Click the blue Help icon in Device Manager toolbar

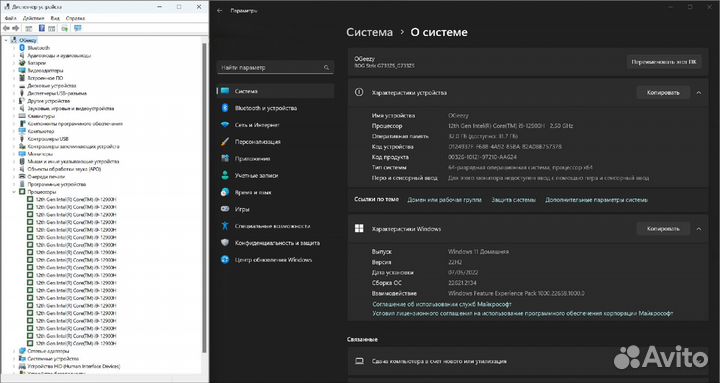tap(41, 28)
